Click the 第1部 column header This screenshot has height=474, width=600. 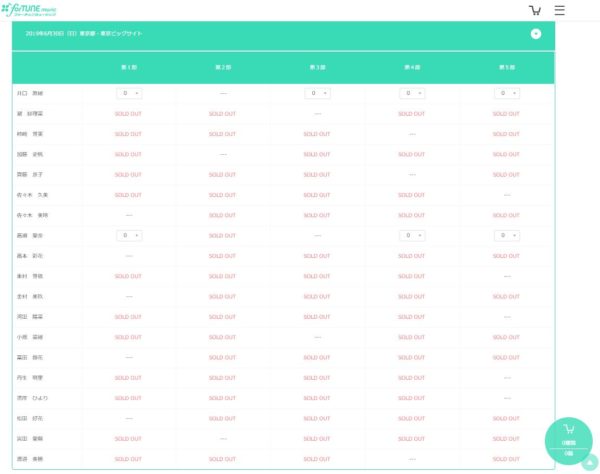click(x=129, y=67)
